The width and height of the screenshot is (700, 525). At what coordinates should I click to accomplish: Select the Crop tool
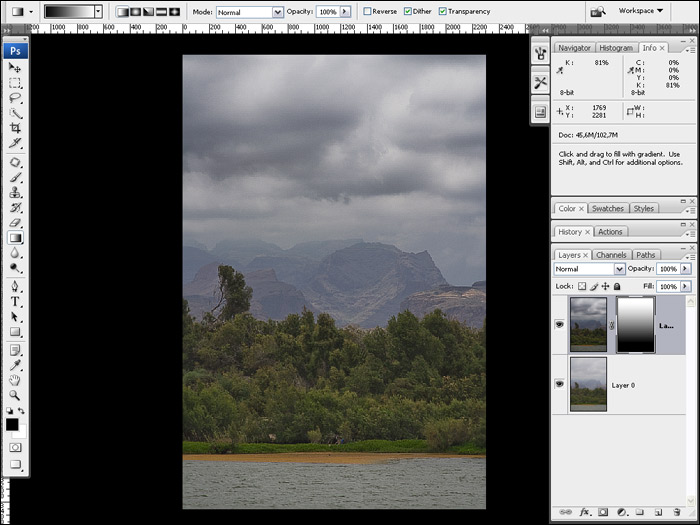(x=15, y=128)
